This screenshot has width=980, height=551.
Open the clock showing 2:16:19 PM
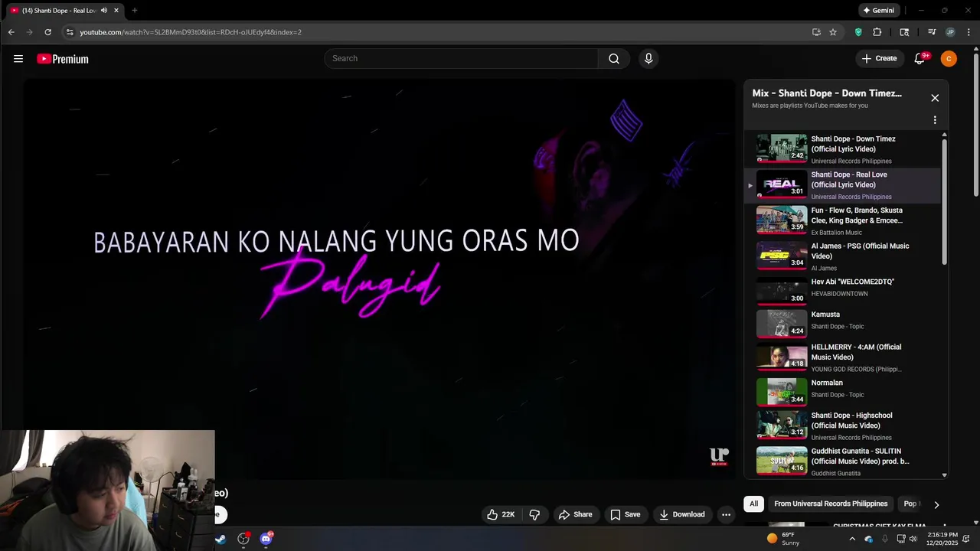942,539
